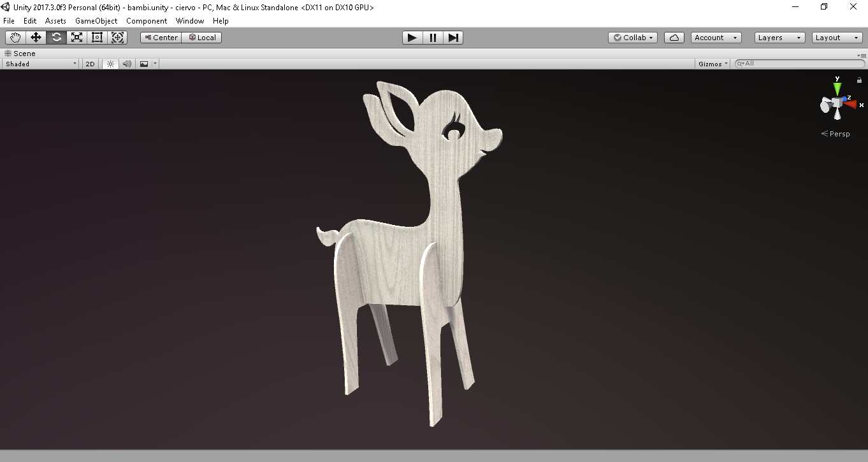Open the Layout dropdown

coord(837,38)
